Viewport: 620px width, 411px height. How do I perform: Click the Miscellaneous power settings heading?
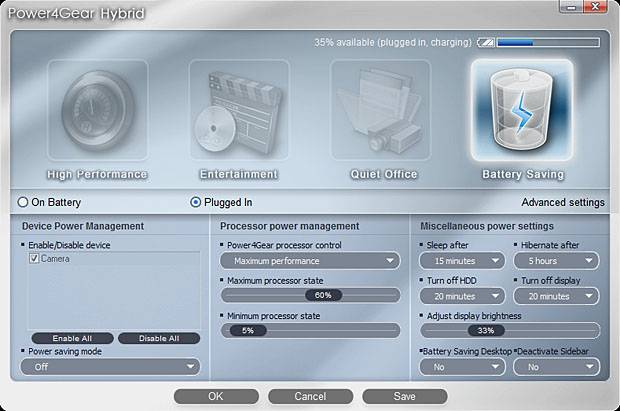(487, 226)
